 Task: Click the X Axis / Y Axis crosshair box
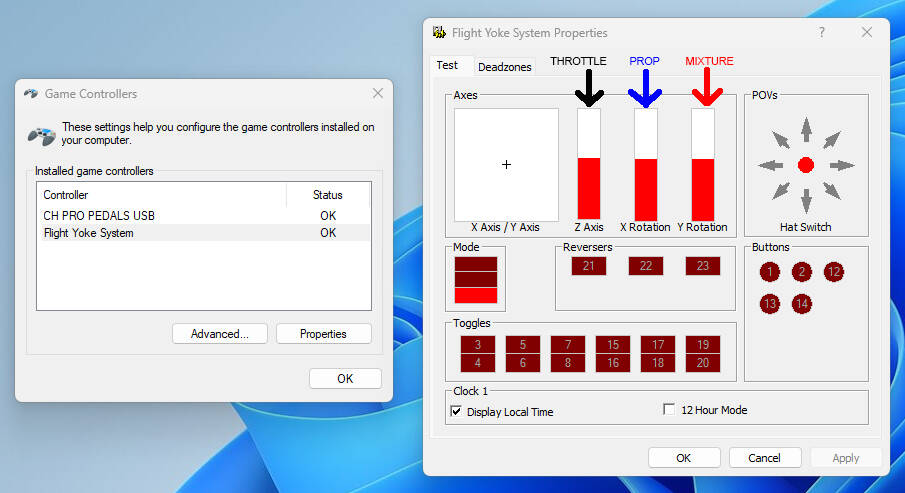[x=506, y=164]
